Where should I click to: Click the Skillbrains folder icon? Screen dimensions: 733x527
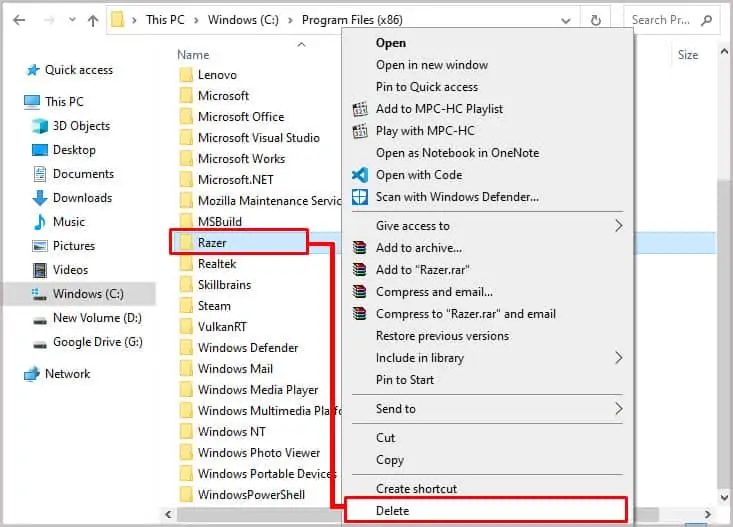point(186,285)
